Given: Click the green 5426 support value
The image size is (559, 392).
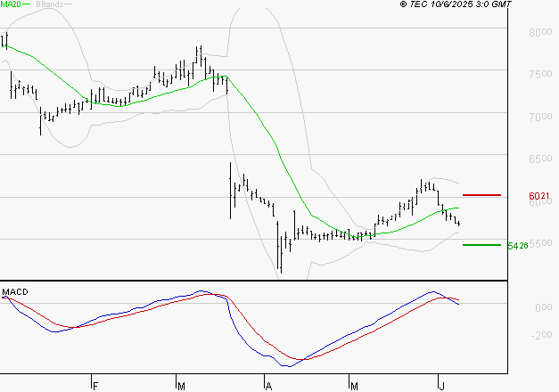Looking at the screenshot, I should [518, 246].
